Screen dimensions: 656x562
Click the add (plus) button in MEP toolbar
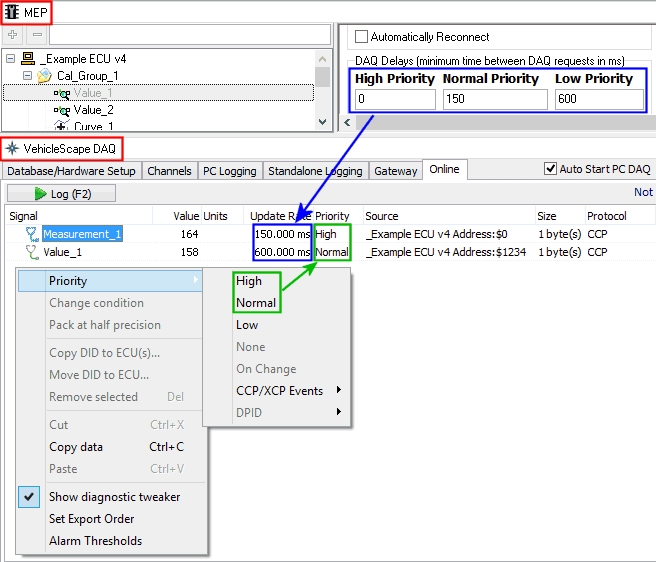coord(12,35)
